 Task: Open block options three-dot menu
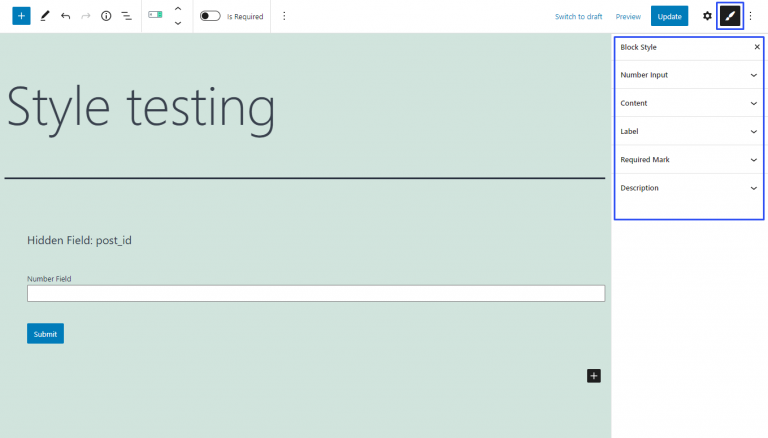pyautogui.click(x=284, y=16)
